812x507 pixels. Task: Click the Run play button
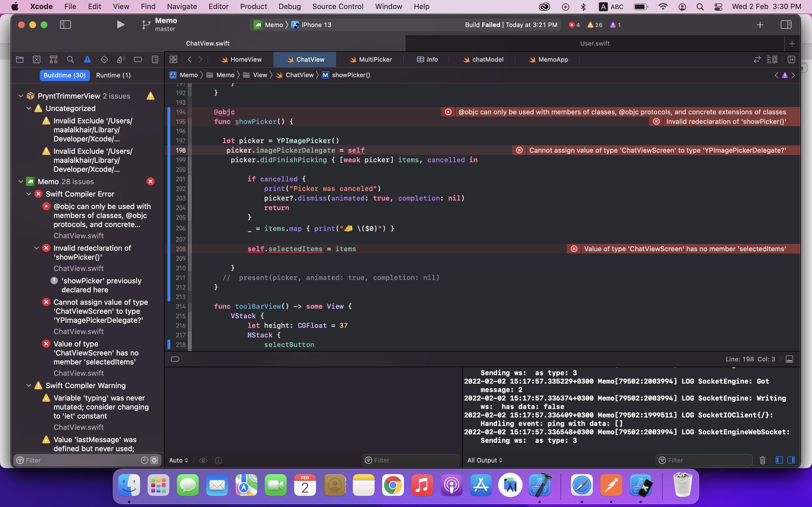coord(120,25)
